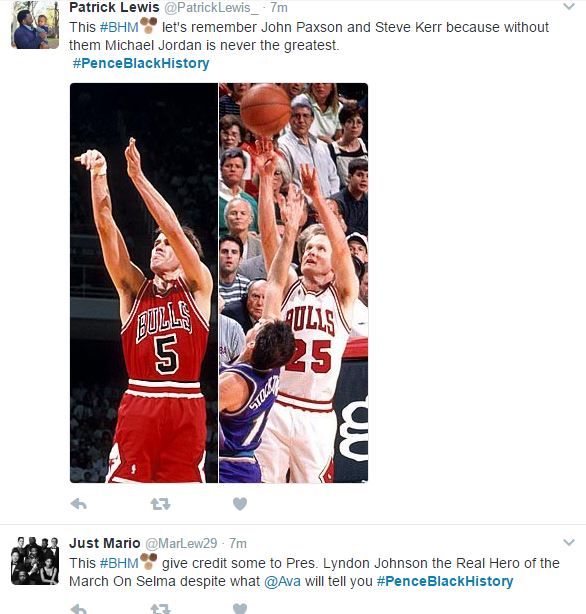The image size is (586, 614).
Task: Like Just Mario's tweet with heart
Action: (240, 609)
